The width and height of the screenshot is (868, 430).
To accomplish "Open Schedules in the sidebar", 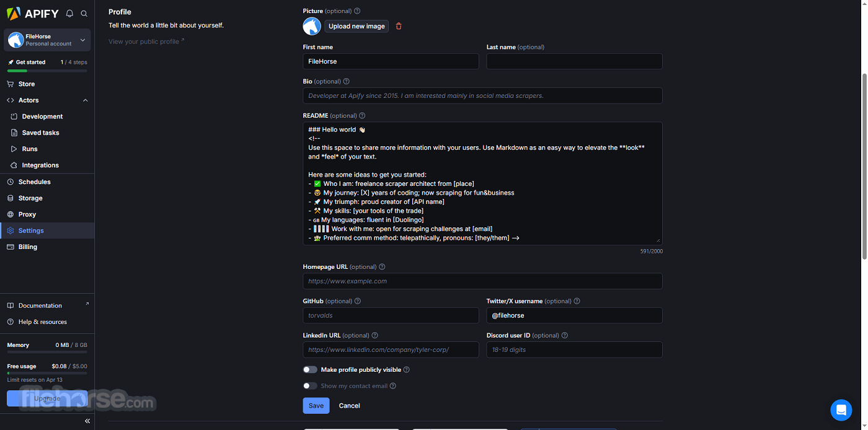I will pyautogui.click(x=47, y=182).
